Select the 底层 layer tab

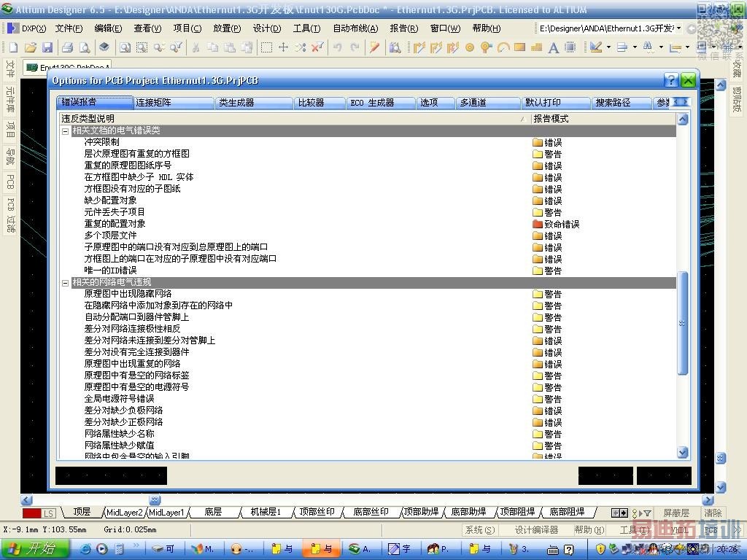point(214,512)
